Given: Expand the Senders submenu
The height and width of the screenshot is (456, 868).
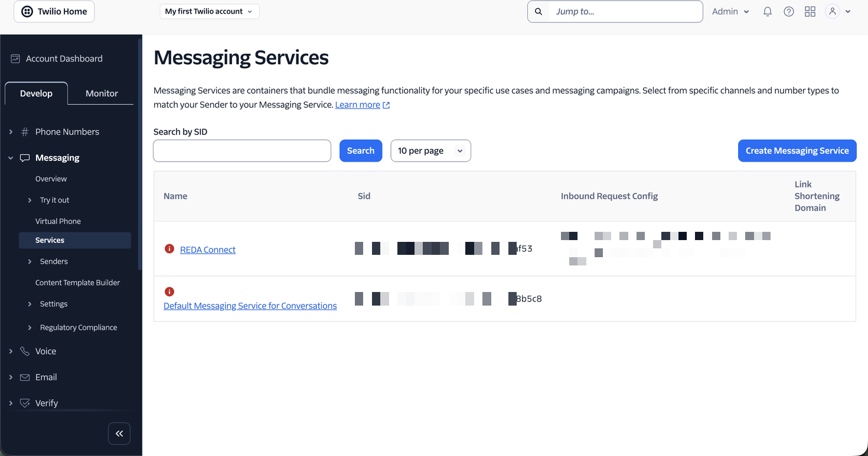Looking at the screenshot, I should [x=30, y=261].
